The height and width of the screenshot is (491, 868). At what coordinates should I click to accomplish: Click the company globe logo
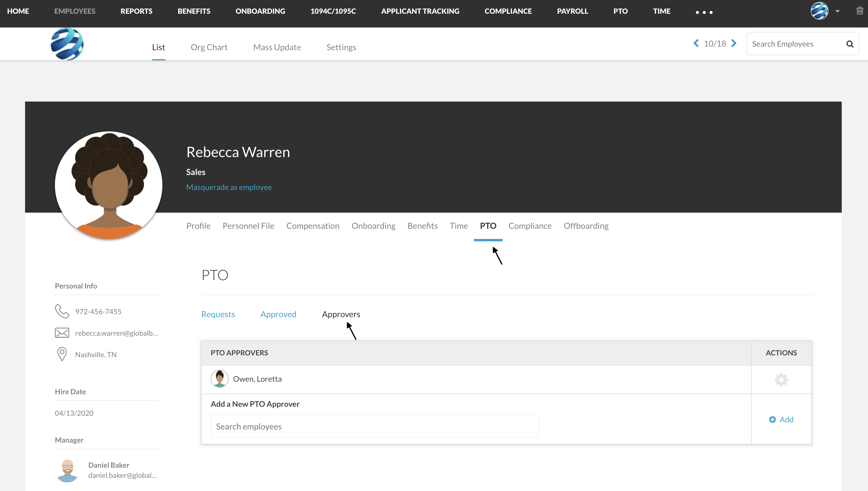tap(67, 44)
